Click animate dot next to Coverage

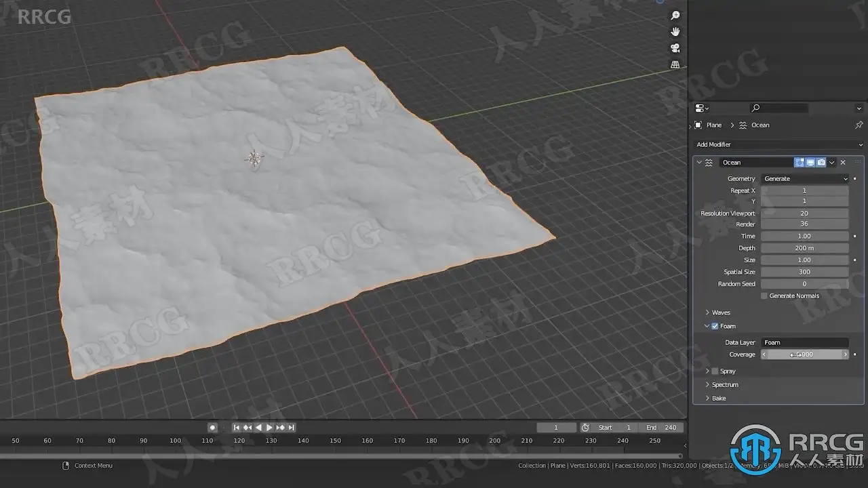coord(854,354)
